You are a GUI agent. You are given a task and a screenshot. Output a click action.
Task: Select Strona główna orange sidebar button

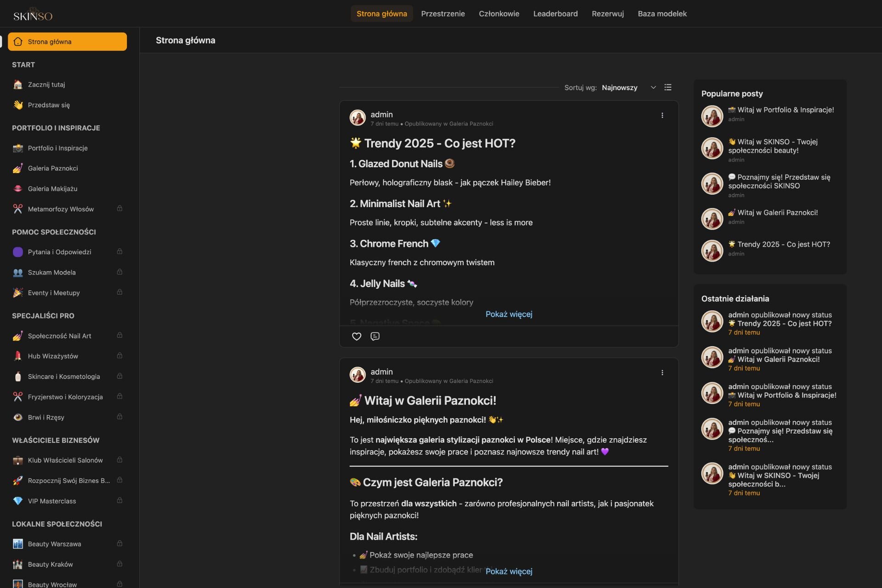coord(67,42)
